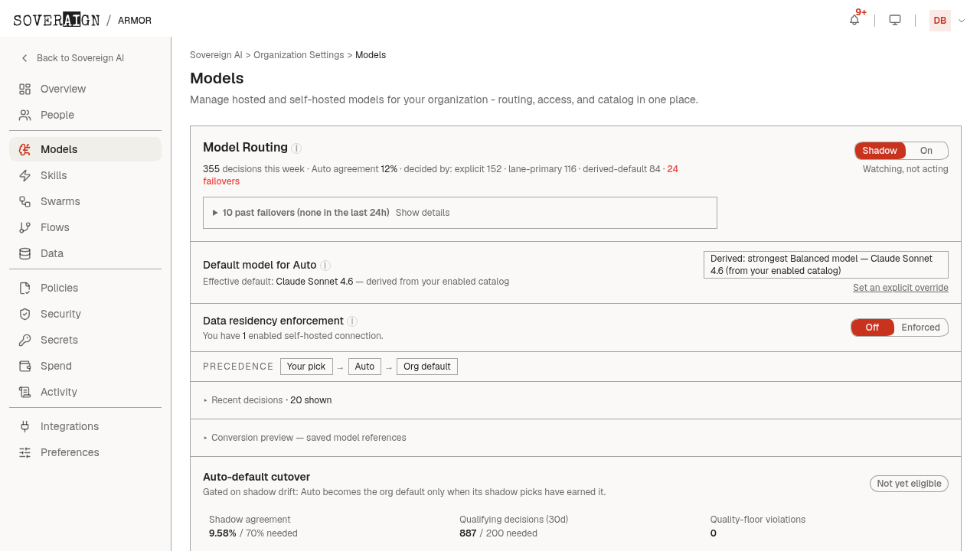Click the Flows branch icon
This screenshot has height=551, width=980.
[25, 227]
